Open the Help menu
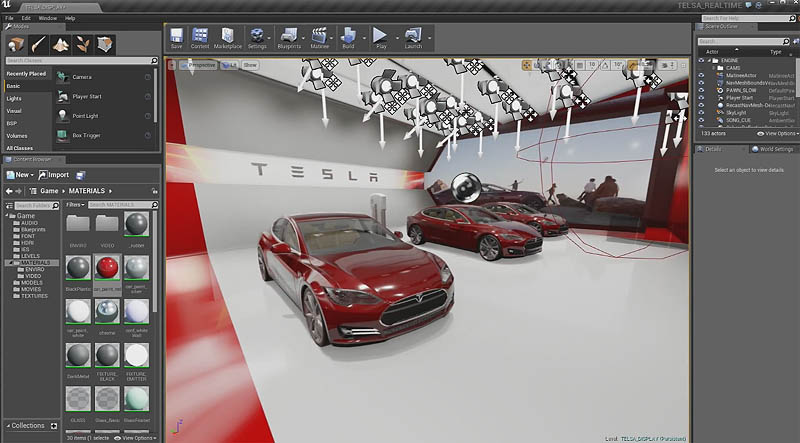The height and width of the screenshot is (443, 800). [70, 18]
